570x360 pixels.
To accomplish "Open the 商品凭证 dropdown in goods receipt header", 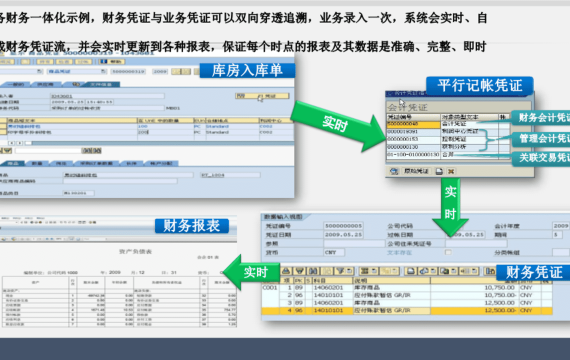I will 104,72.
